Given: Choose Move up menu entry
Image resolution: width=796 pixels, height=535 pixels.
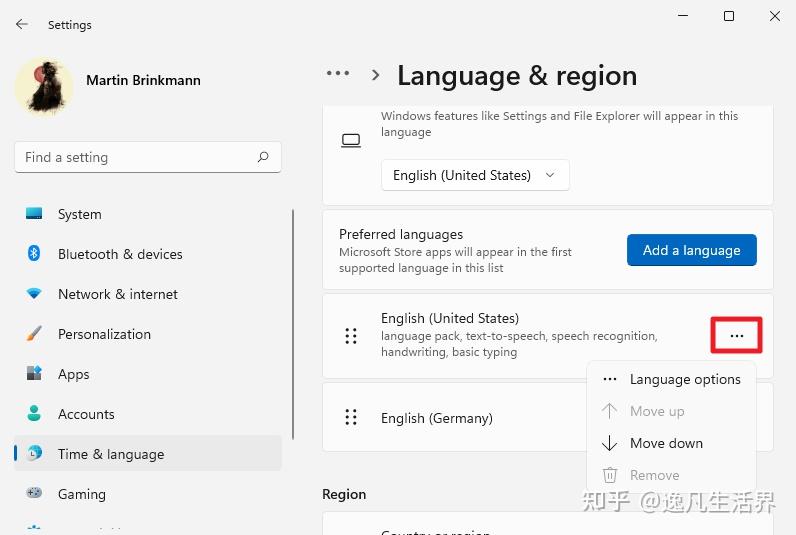Looking at the screenshot, I should [671, 411].
